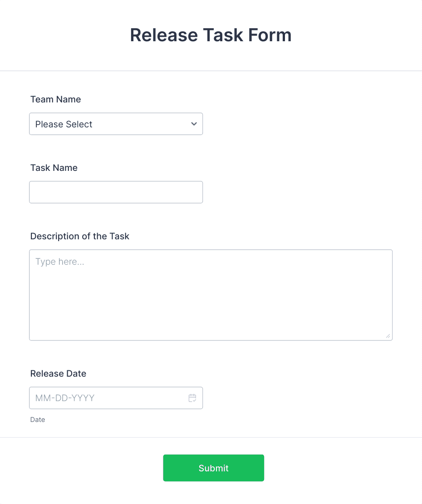Click the divider line above the Submit button
Image resolution: width=422 pixels, height=504 pixels.
tap(211, 437)
